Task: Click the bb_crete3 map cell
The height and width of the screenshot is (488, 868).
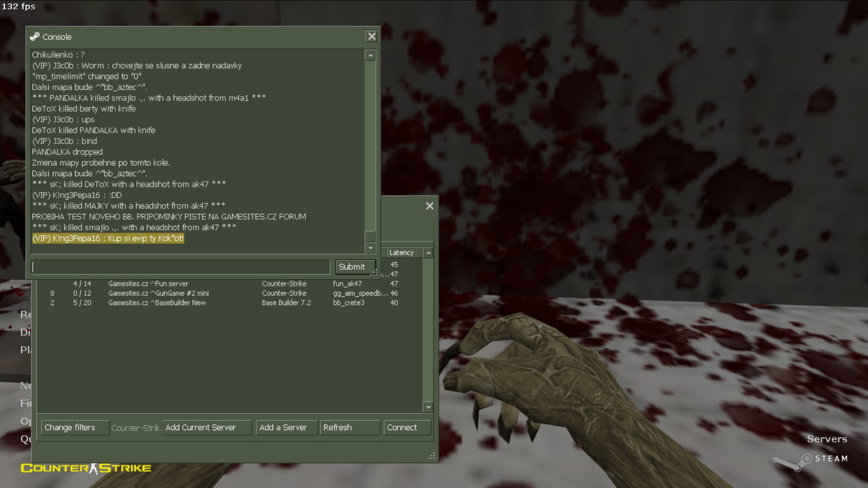Action: [x=349, y=303]
